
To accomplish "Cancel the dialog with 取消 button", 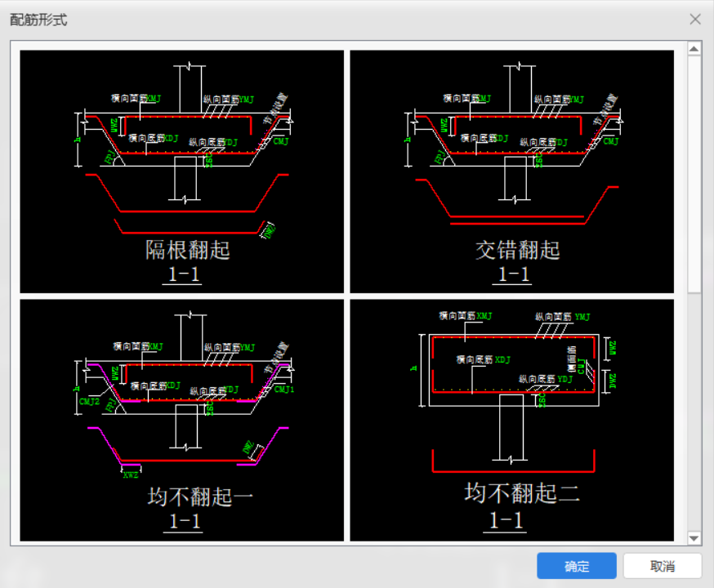I will coord(663,566).
